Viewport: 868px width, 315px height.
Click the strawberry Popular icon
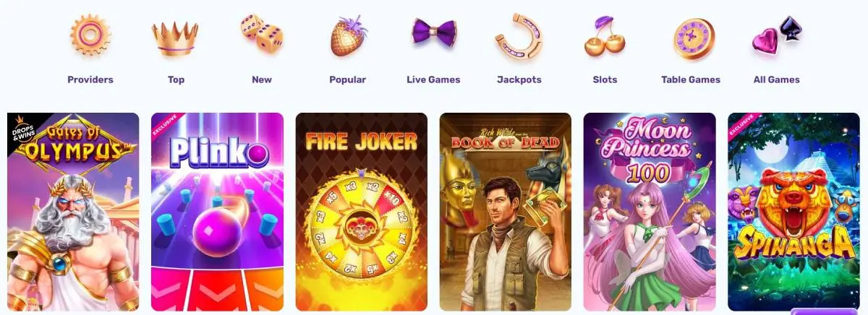pyautogui.click(x=348, y=35)
